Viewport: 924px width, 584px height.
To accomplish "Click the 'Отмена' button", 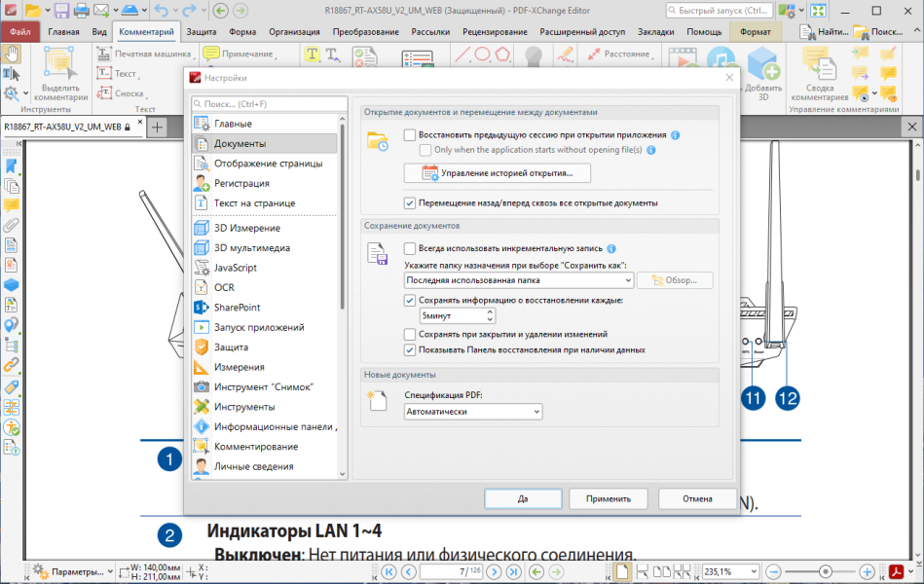I will [x=697, y=499].
